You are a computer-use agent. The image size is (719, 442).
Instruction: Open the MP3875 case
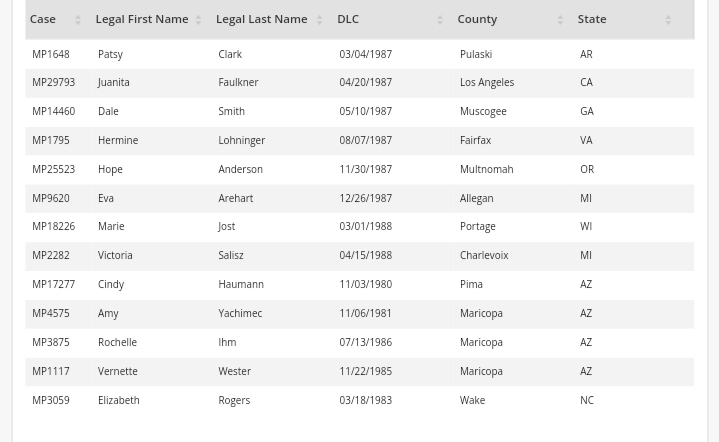50,342
